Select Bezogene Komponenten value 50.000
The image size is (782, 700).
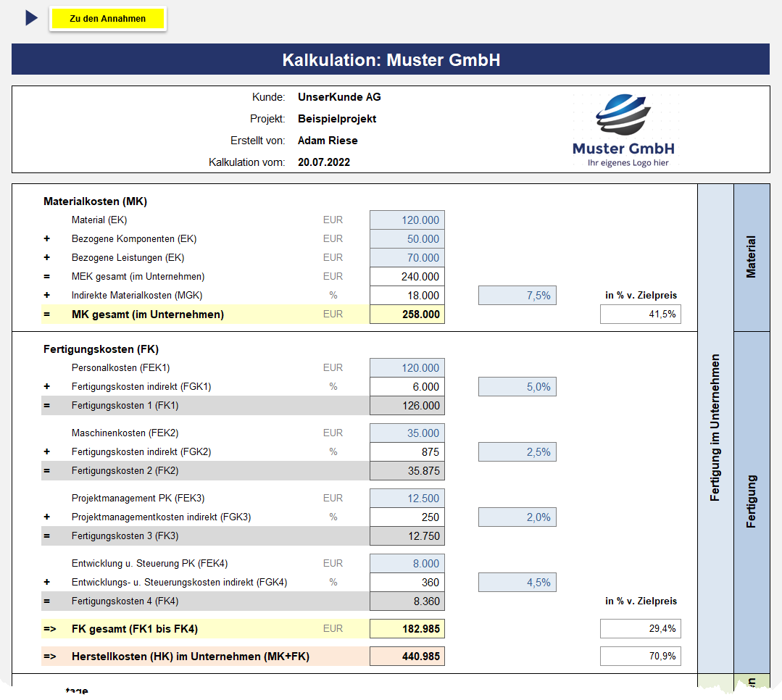pos(407,239)
